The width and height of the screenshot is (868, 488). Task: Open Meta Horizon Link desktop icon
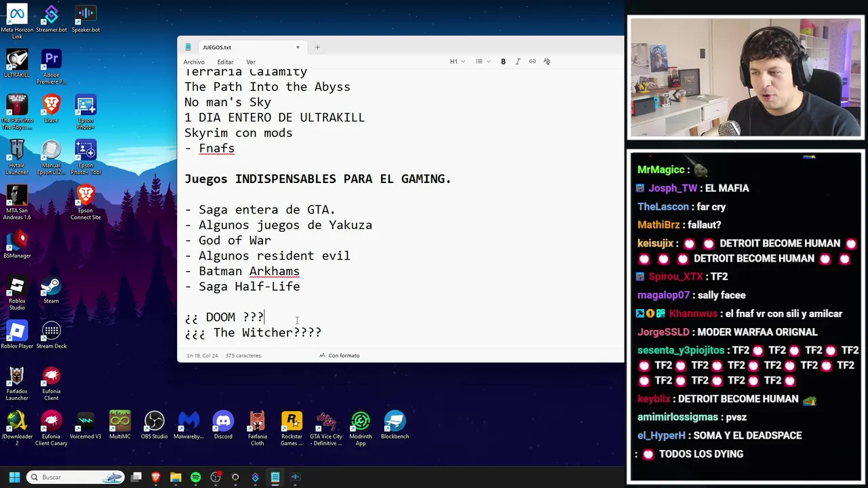[x=17, y=22]
